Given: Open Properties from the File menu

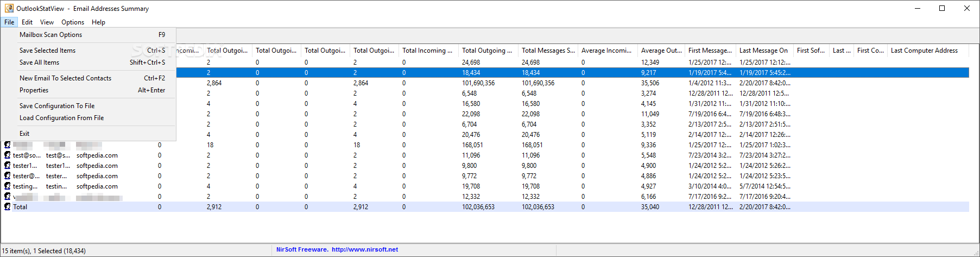Looking at the screenshot, I should click(x=89, y=90).
